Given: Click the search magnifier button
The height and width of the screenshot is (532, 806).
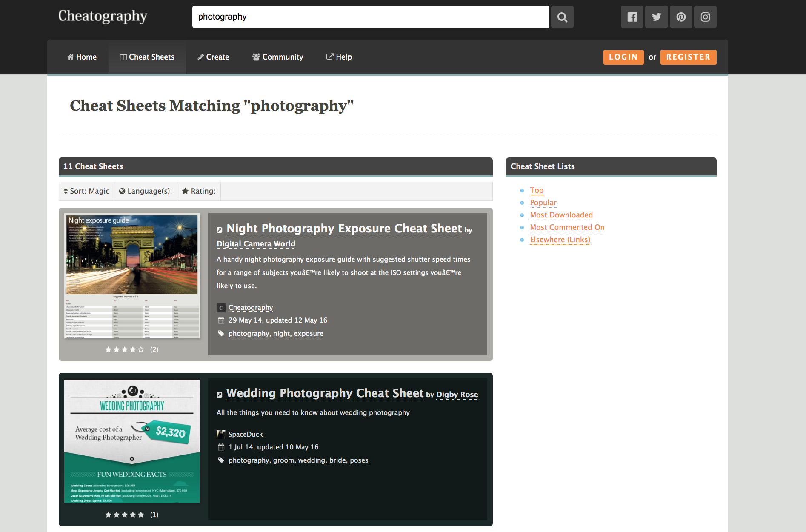Looking at the screenshot, I should pyautogui.click(x=562, y=17).
